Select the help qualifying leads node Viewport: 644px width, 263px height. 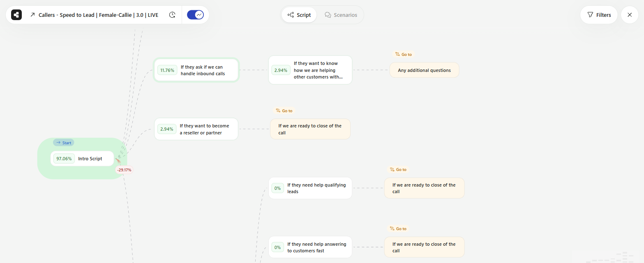coord(310,188)
